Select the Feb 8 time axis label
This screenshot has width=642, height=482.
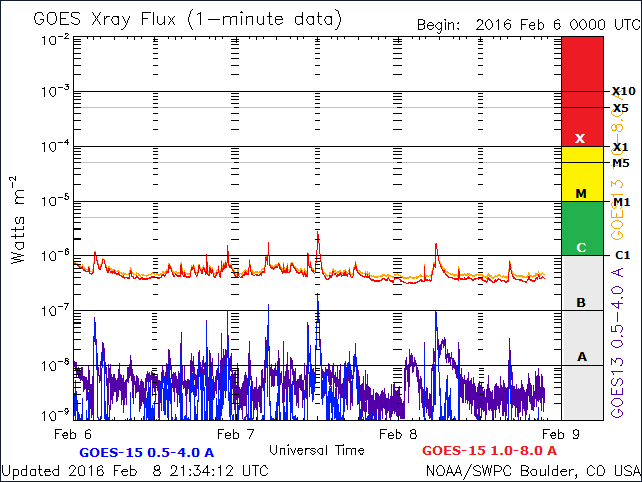click(399, 434)
